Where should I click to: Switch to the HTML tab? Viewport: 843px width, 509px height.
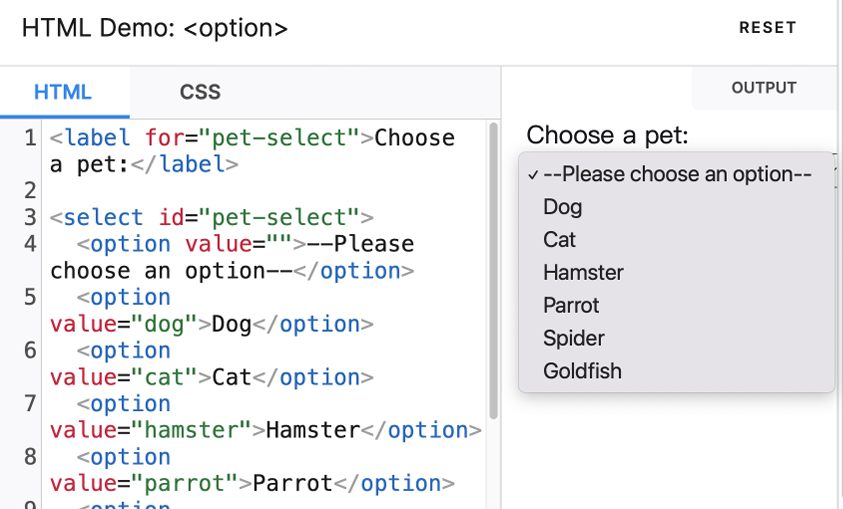coord(63,92)
